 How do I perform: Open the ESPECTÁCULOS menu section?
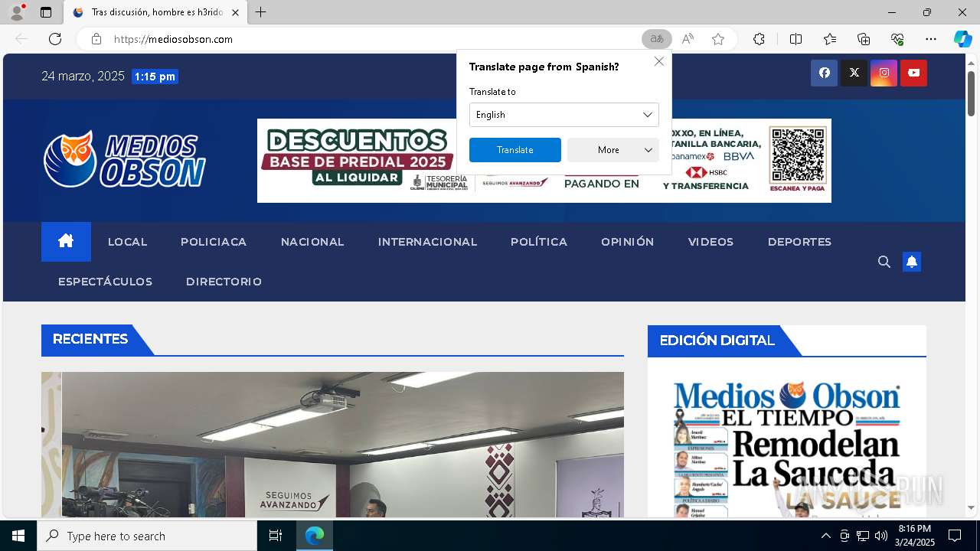coord(106,282)
